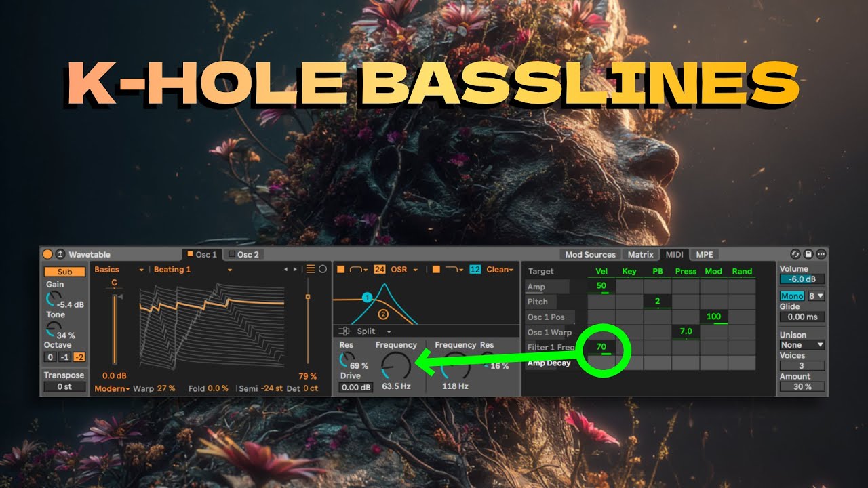Click the Drive 0.00 dB field
868x488 pixels.
355,388
